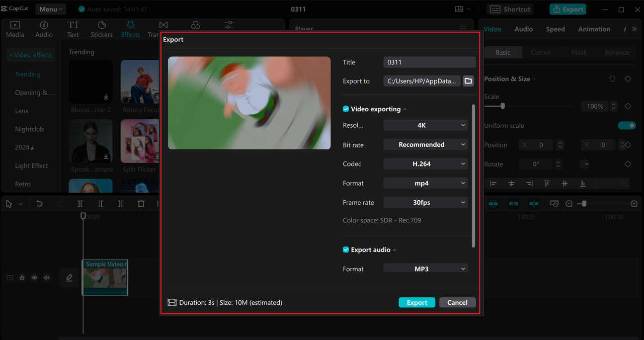Open the Text panel icon

[x=73, y=29]
